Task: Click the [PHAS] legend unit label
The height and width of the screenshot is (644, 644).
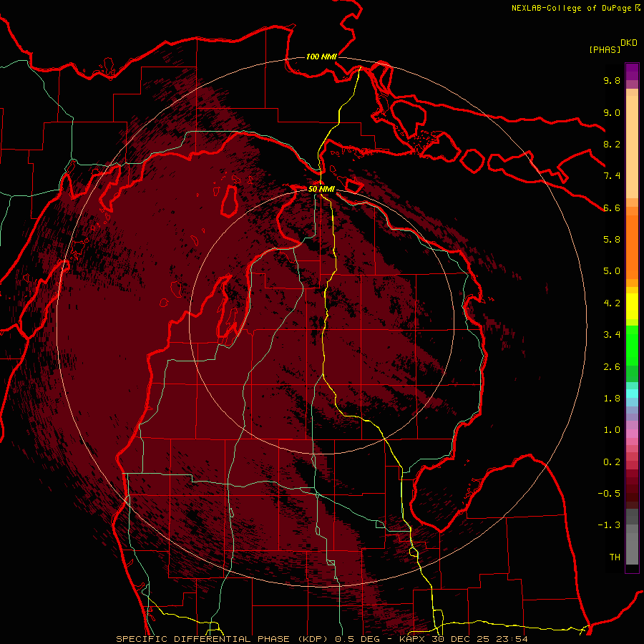Action: (x=605, y=49)
